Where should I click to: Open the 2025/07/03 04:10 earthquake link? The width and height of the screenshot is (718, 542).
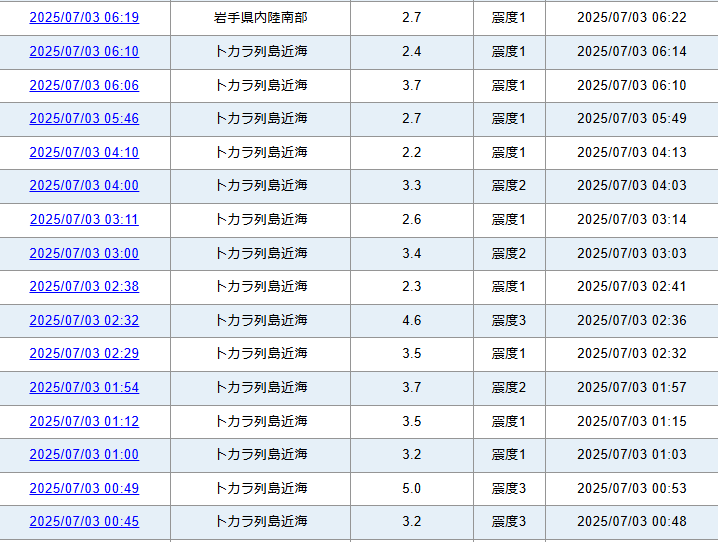pos(84,152)
